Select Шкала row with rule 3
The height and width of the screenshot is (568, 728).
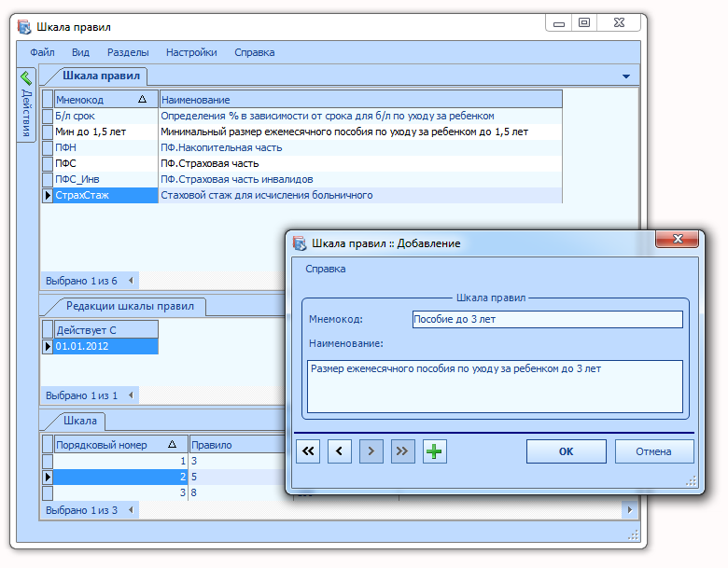click(x=163, y=461)
